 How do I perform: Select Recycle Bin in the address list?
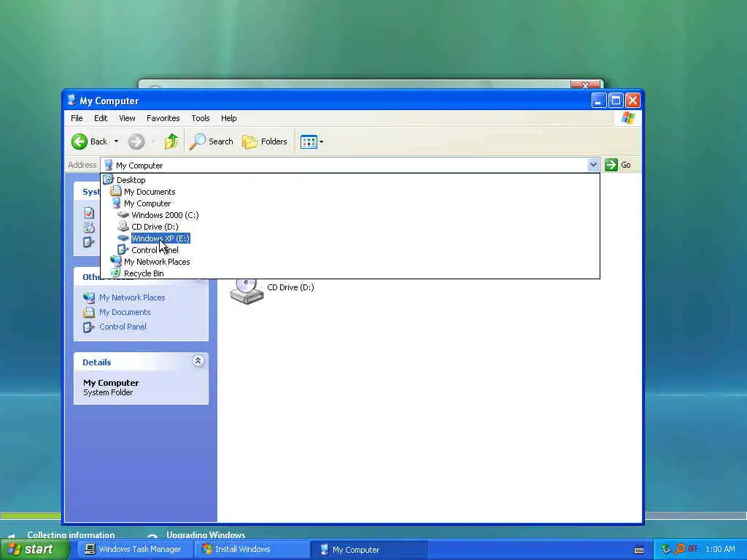point(144,273)
